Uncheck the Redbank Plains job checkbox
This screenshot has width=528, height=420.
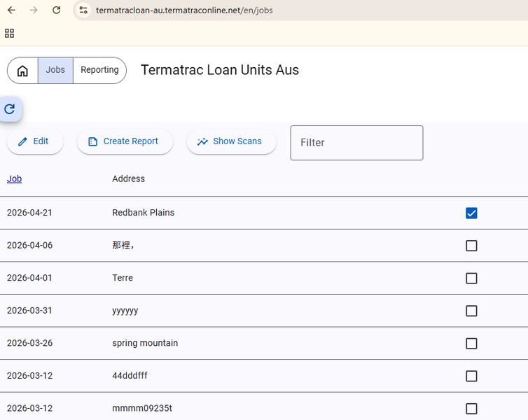coord(471,213)
